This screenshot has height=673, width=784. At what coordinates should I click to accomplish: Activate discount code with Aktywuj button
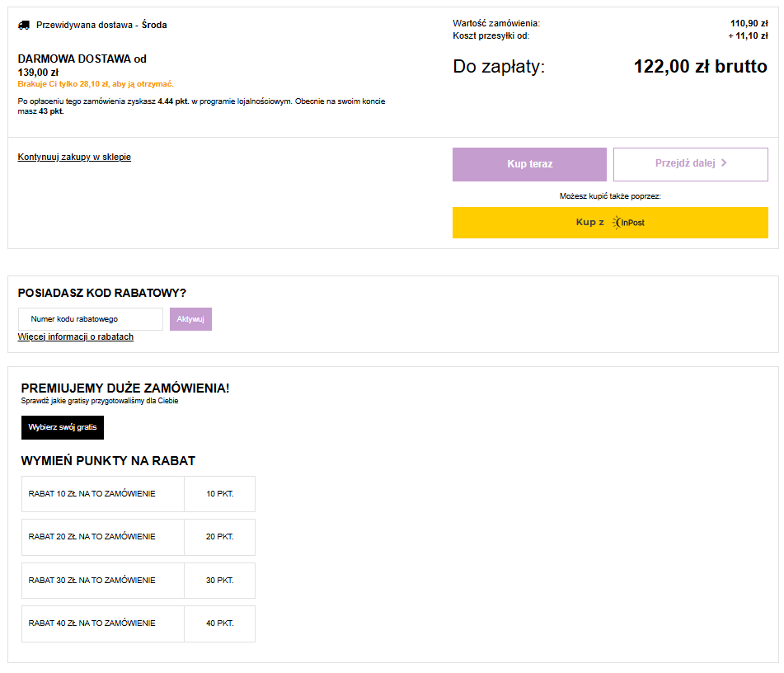tap(190, 319)
